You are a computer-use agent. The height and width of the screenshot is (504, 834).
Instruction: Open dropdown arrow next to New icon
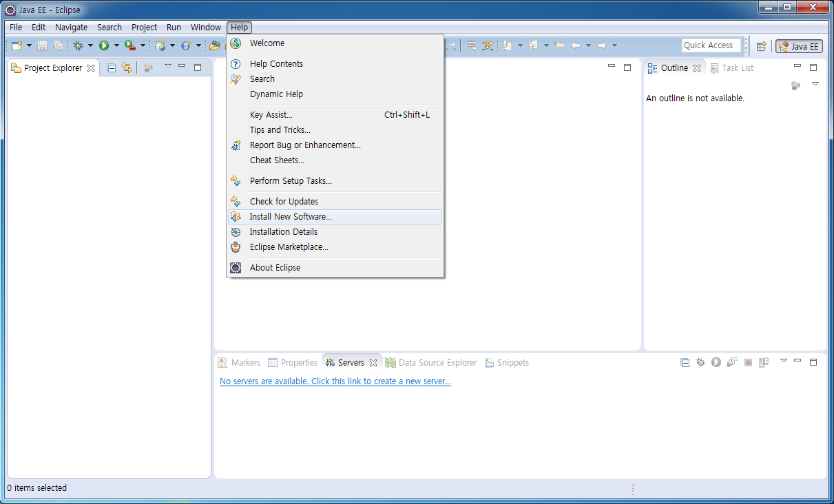[x=29, y=46]
